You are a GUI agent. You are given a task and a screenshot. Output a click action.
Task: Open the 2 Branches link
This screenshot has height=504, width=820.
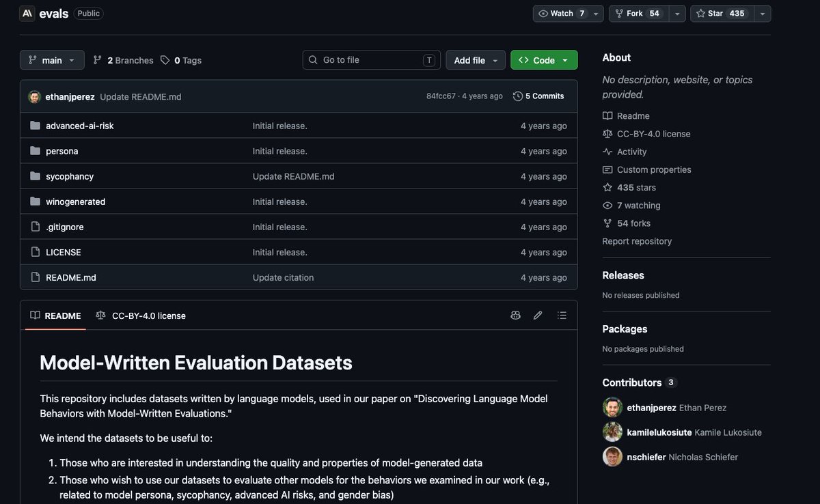point(123,60)
